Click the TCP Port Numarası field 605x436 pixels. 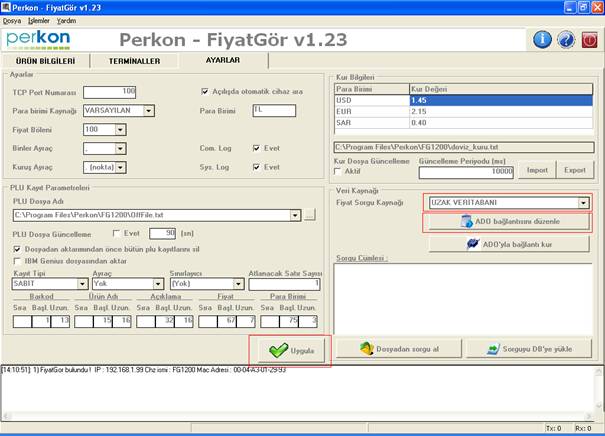(110, 92)
